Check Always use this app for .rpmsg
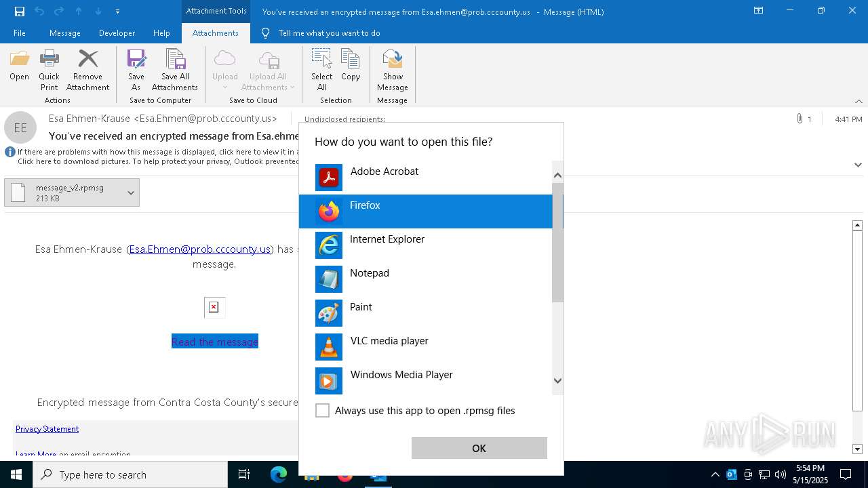Image resolution: width=868 pixels, height=488 pixels. click(x=322, y=411)
